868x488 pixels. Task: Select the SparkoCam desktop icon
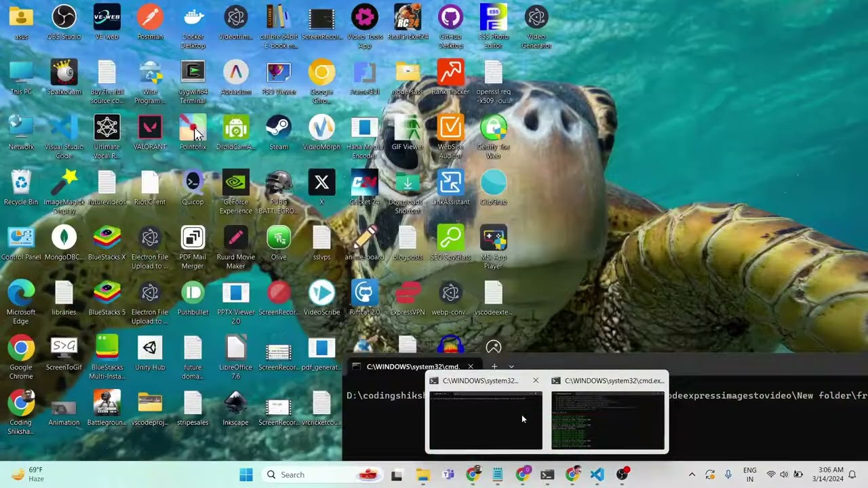click(x=64, y=77)
